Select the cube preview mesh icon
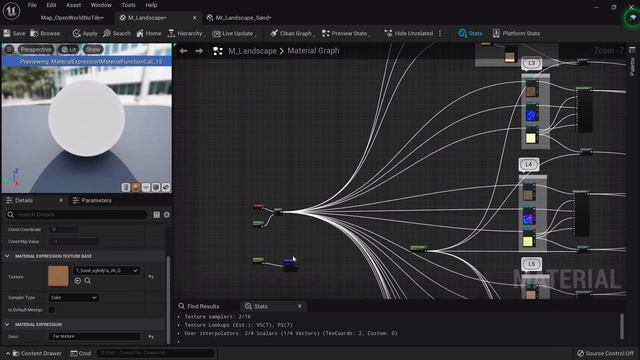The height and width of the screenshot is (360, 640). (156, 187)
